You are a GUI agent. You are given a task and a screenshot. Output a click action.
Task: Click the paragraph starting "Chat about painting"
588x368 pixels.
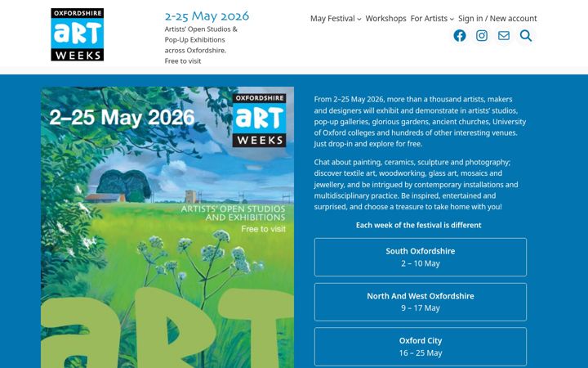[x=416, y=184]
